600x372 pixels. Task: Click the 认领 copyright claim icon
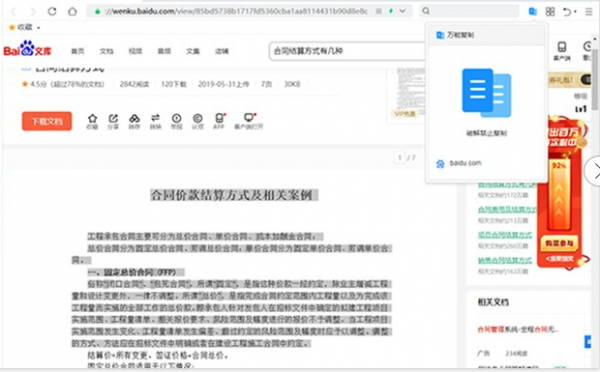coord(197,122)
